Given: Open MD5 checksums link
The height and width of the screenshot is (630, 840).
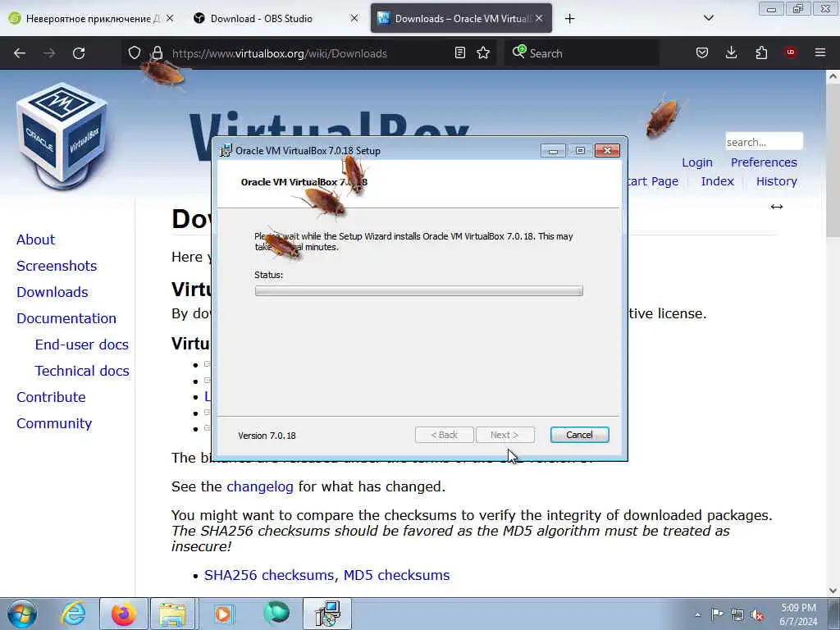Looking at the screenshot, I should point(396,575).
